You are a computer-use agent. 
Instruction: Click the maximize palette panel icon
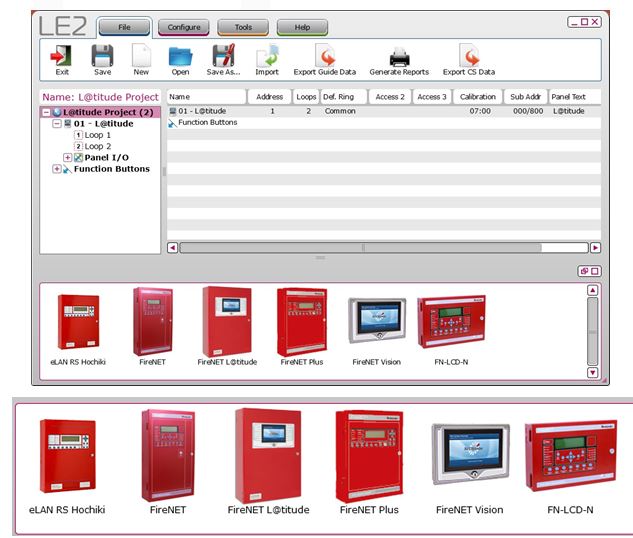595,271
